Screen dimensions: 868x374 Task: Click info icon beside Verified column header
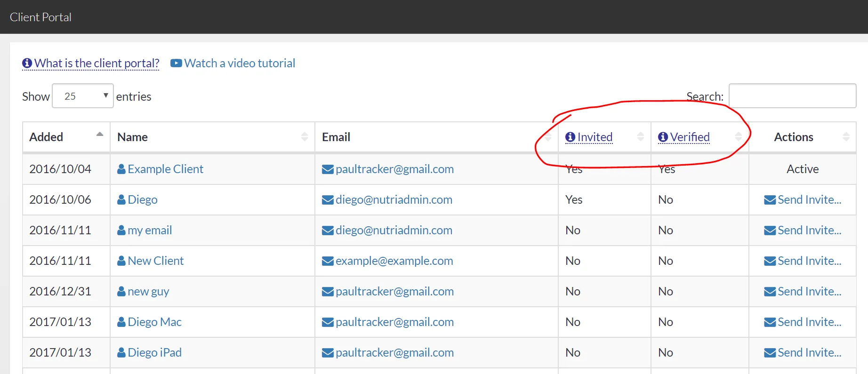click(x=663, y=137)
